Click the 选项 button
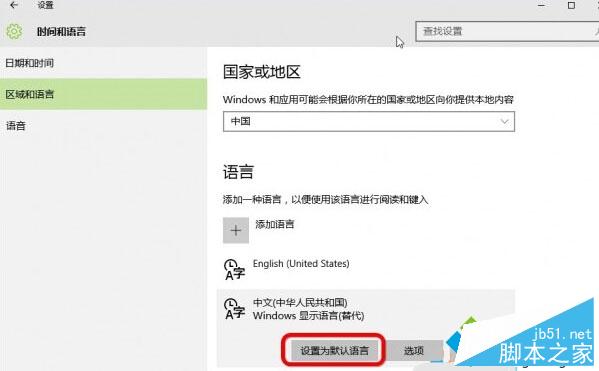599x371 pixels. [414, 350]
